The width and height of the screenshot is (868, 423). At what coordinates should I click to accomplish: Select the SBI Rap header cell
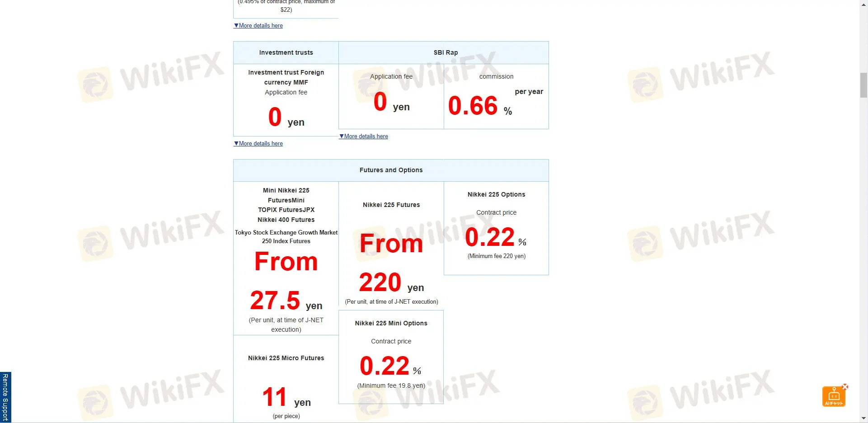[x=444, y=53]
